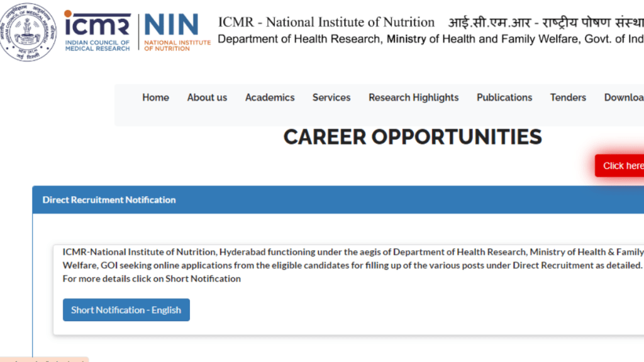
Task: Open Short Notification - English
Action: tap(126, 310)
